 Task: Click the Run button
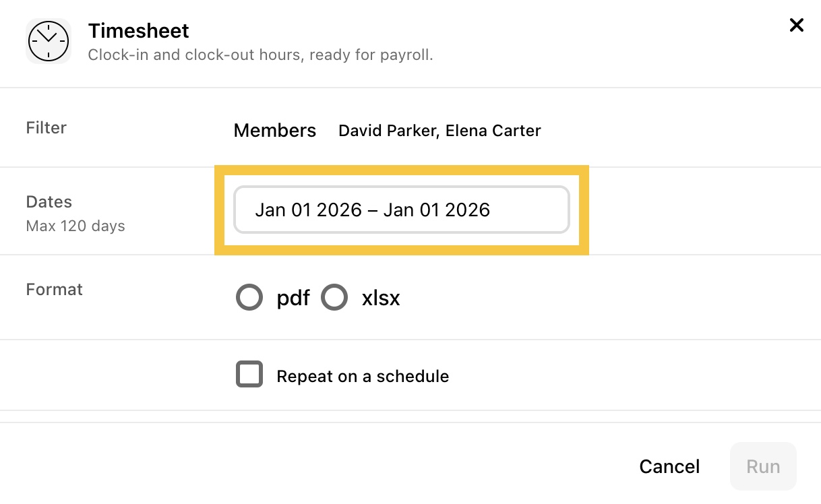(763, 466)
